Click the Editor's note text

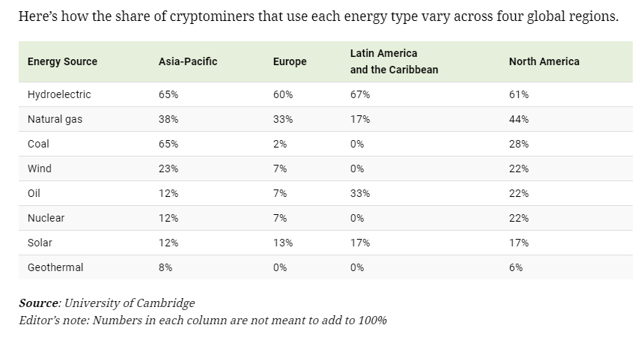[202, 320]
